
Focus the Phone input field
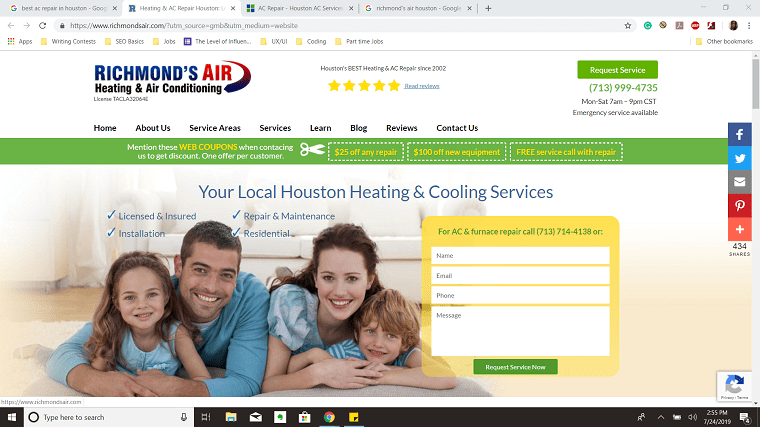click(x=520, y=295)
